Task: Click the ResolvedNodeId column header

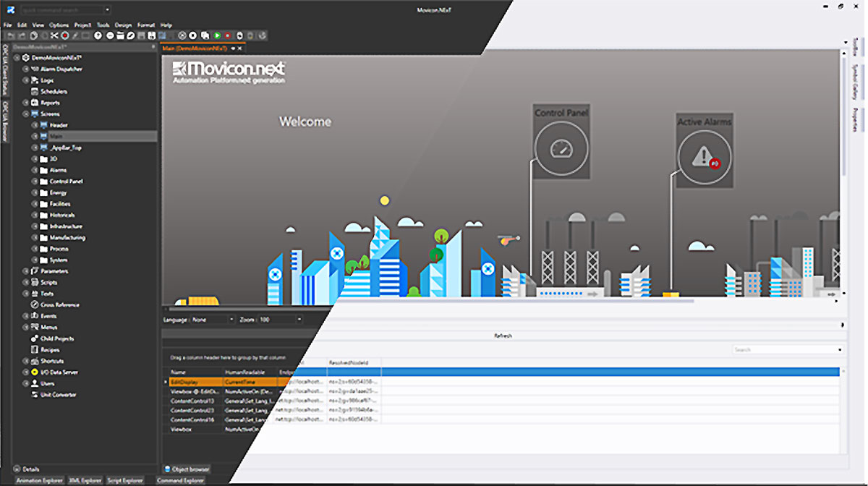Action: (x=349, y=362)
